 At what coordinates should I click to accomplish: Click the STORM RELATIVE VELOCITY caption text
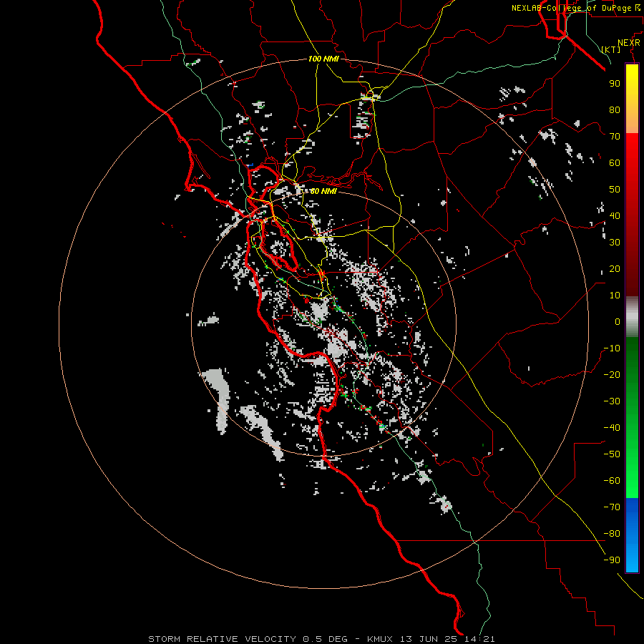(222, 639)
